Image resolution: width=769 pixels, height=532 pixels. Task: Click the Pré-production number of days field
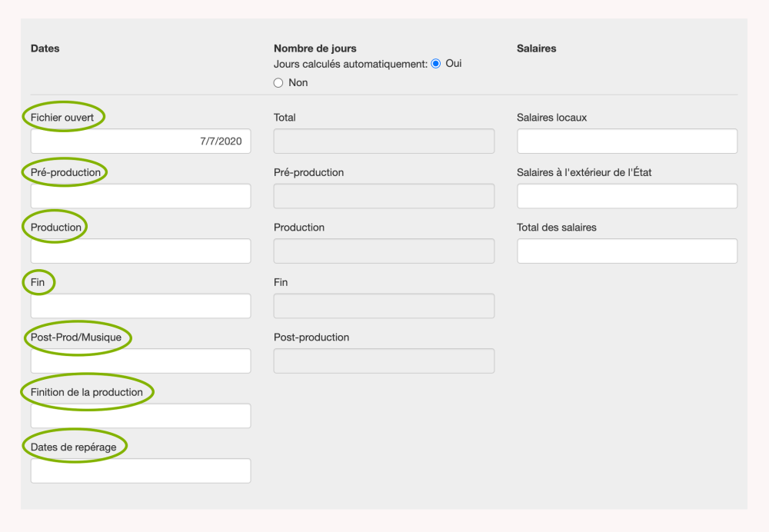coord(384,196)
